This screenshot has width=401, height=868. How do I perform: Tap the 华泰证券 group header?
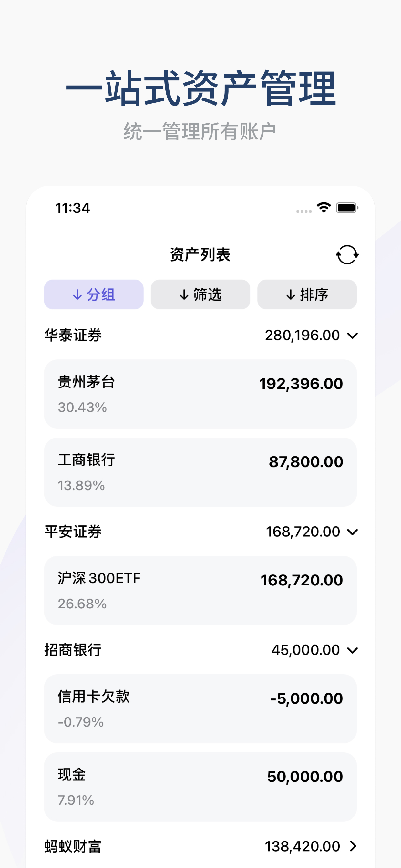73,336
